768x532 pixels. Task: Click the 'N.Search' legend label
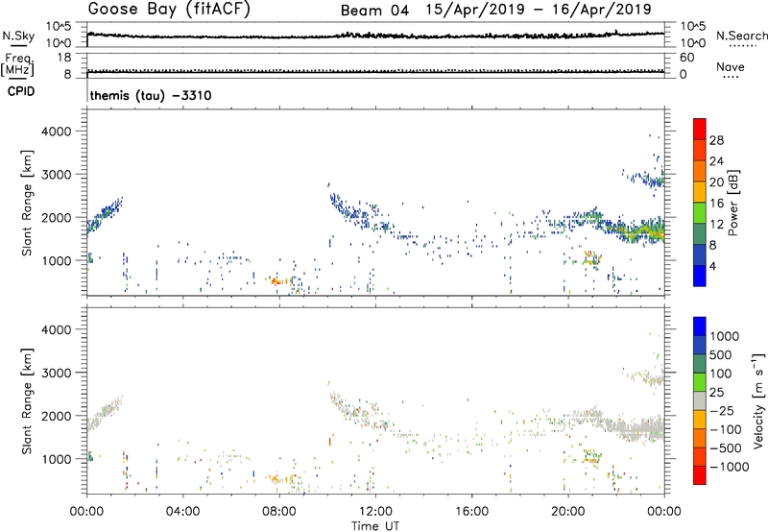pos(741,36)
